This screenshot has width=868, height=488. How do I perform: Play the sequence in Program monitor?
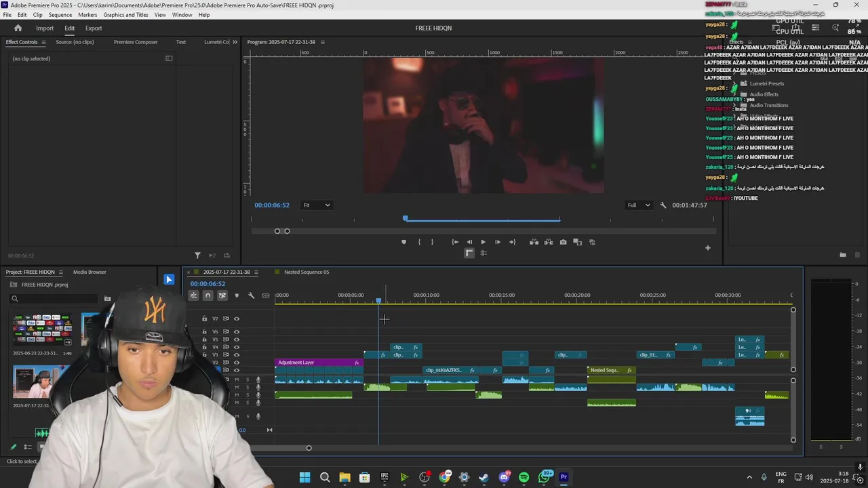[483, 242]
